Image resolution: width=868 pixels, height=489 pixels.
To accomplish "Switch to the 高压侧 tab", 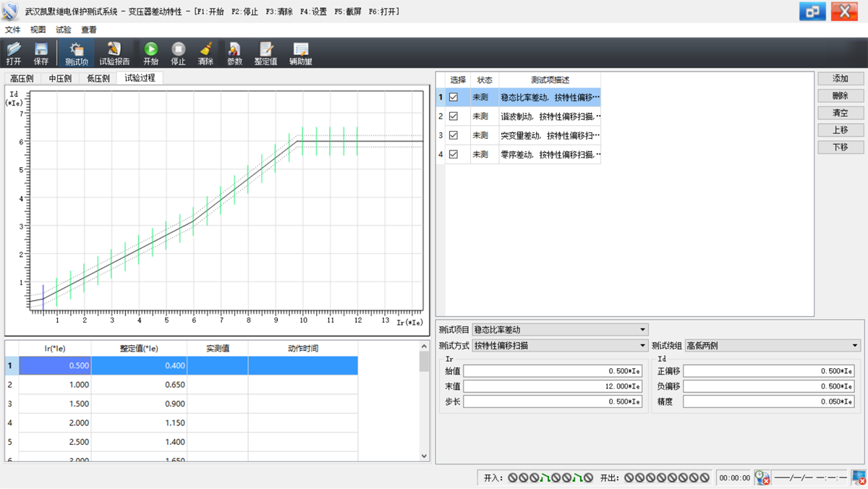I will click(x=22, y=78).
